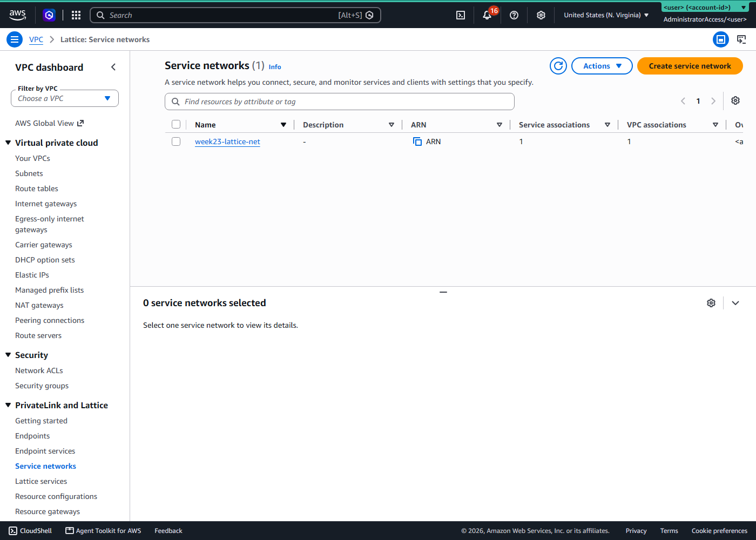The height and width of the screenshot is (540, 756).
Task: Collapse the VPC dashboard sidebar
Action: 113,67
